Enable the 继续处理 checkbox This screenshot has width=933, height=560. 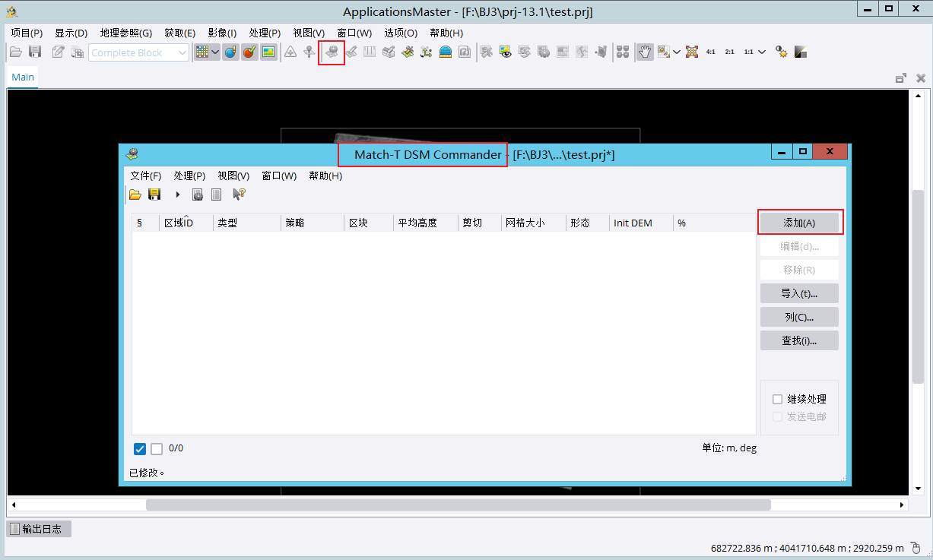click(x=777, y=400)
